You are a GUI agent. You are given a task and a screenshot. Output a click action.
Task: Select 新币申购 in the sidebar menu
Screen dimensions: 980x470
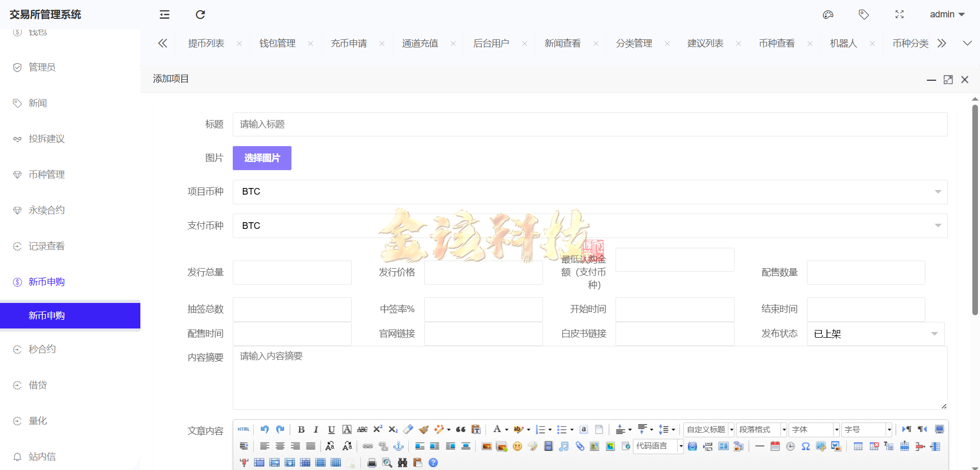point(47,315)
